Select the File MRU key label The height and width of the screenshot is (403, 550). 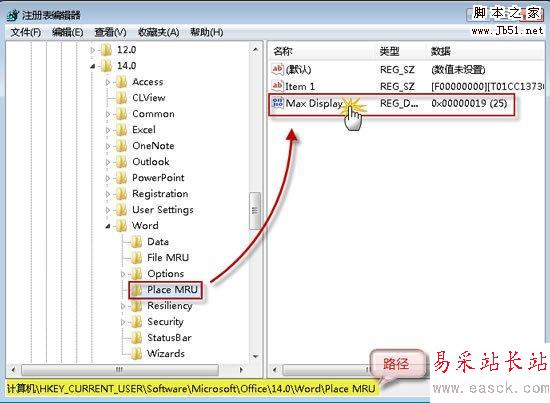tap(168, 258)
